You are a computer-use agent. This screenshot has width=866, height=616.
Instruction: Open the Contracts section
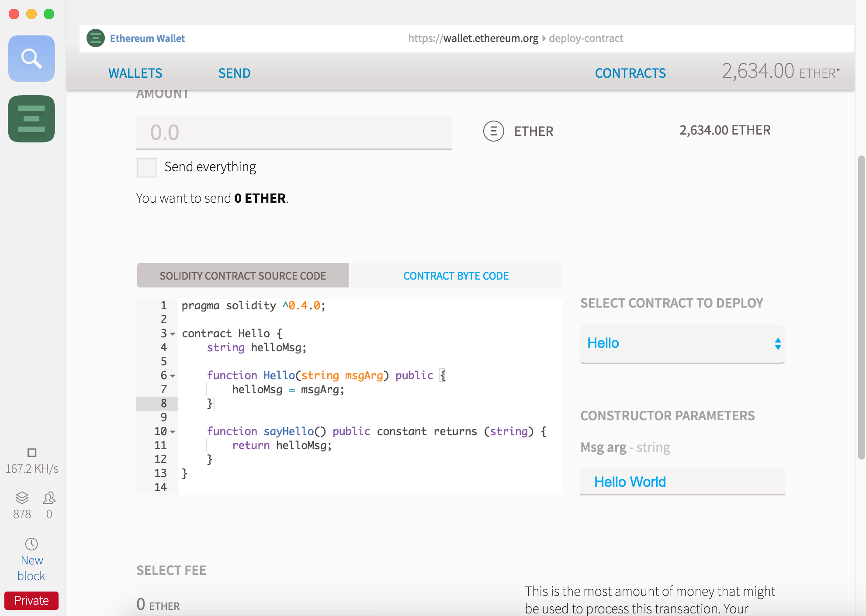pos(630,73)
